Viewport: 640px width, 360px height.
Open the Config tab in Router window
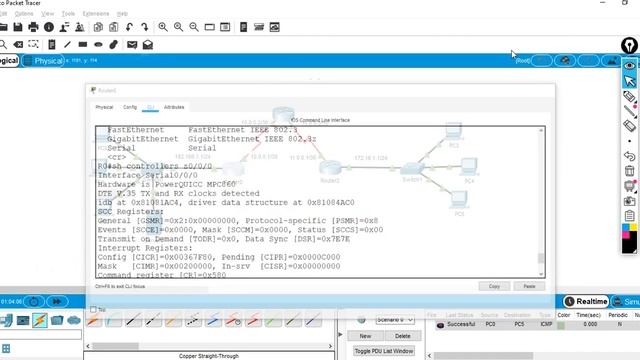pyautogui.click(x=130, y=107)
